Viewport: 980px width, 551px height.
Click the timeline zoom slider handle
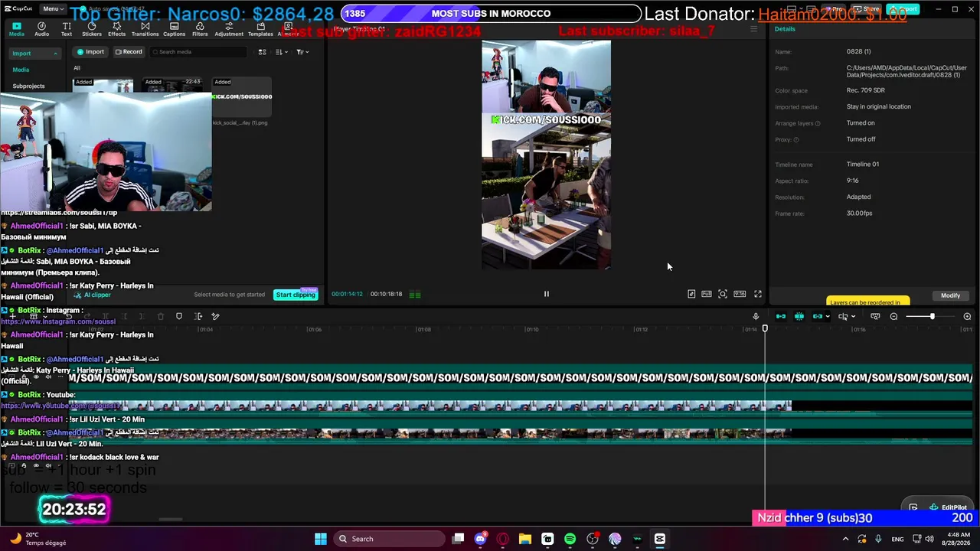click(932, 316)
